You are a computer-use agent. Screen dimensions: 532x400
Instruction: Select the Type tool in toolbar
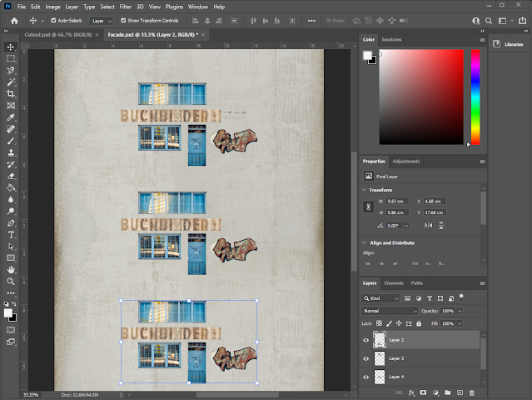coord(11,235)
